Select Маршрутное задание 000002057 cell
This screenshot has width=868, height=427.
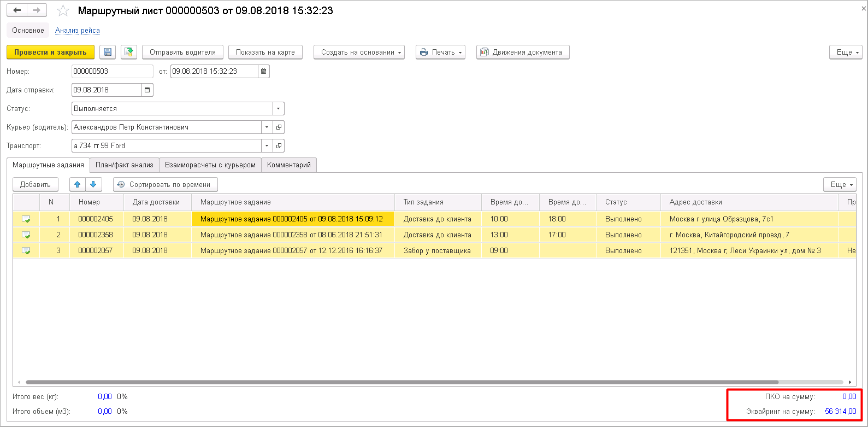tap(293, 250)
